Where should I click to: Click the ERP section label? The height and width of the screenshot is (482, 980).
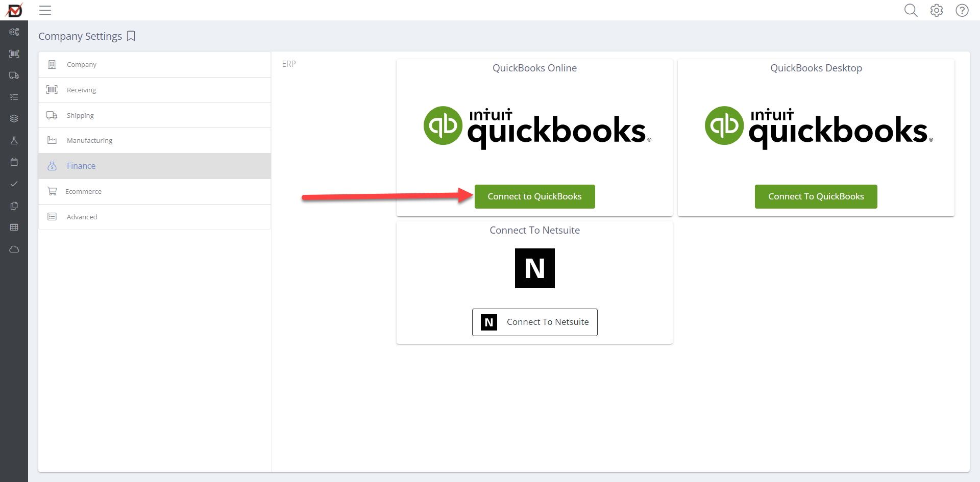coord(289,64)
